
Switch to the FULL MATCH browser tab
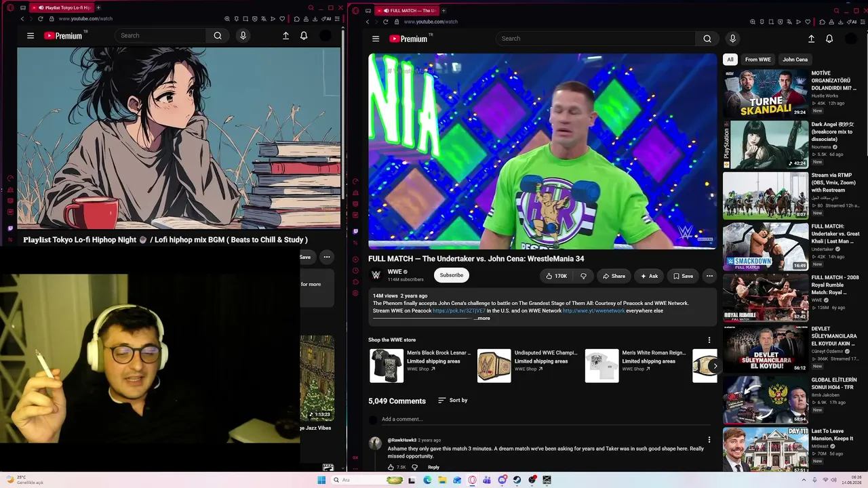406,10
